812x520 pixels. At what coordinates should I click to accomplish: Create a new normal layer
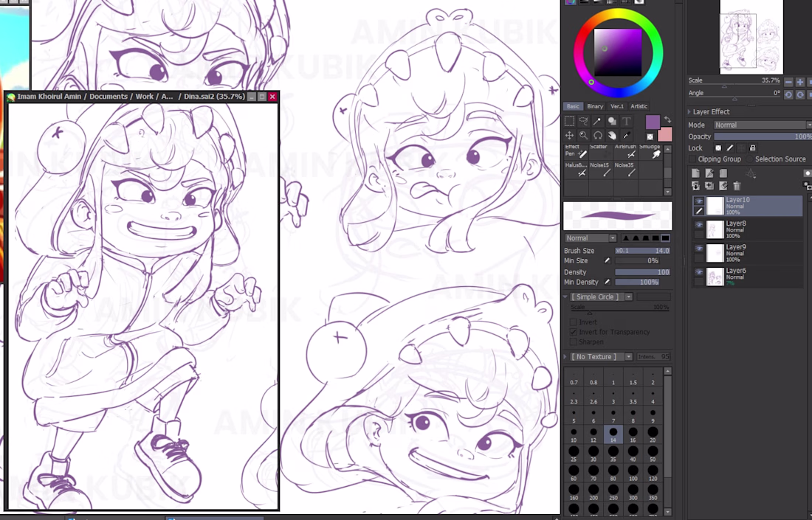coord(695,173)
